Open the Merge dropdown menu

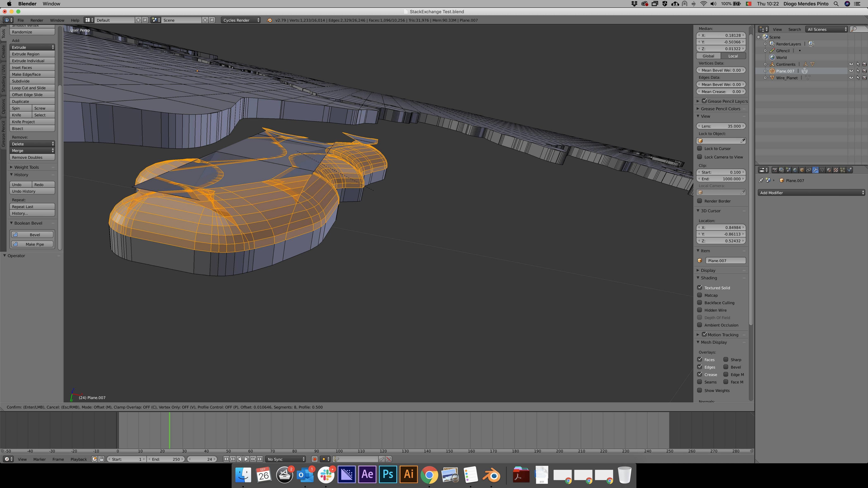(x=32, y=151)
